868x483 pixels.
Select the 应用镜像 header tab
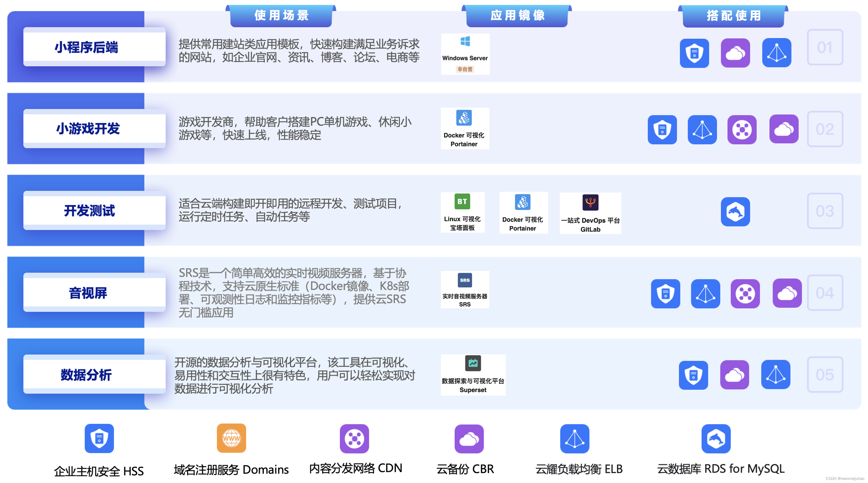point(517,16)
